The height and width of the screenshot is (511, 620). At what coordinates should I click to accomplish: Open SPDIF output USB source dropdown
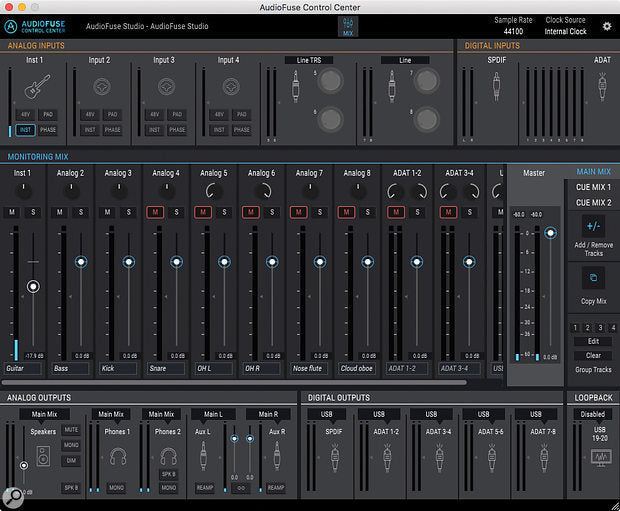[x=327, y=414]
